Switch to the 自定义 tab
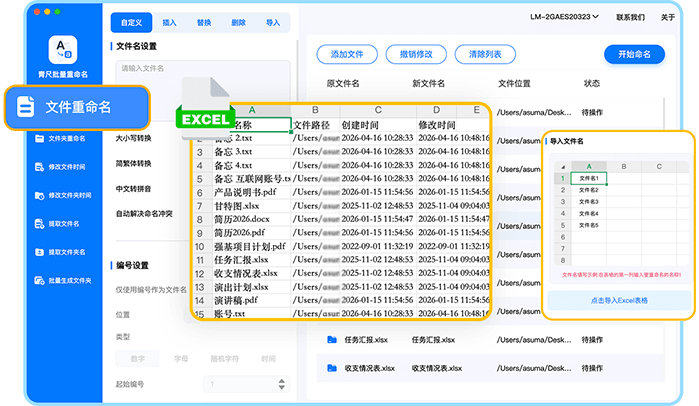The width and height of the screenshot is (699, 406). (131, 21)
